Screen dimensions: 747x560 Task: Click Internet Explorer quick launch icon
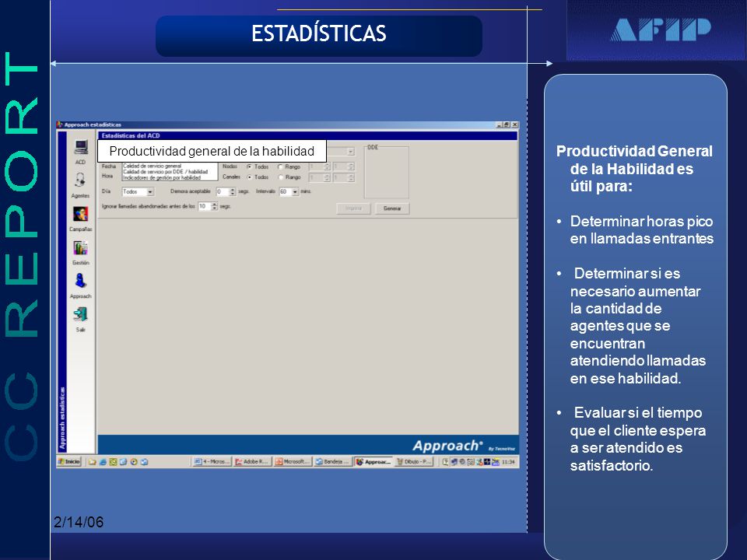[103, 461]
